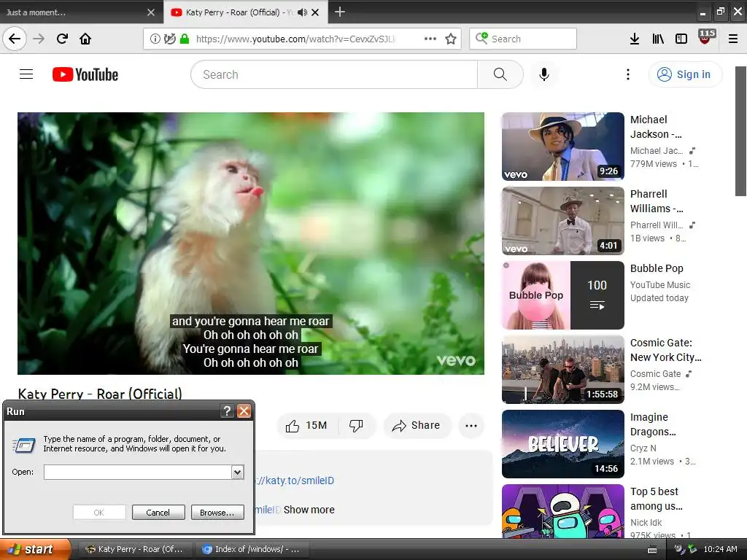Open the Bubble Pop playlist thumbnail
The width and height of the screenshot is (747, 560).
pyautogui.click(x=562, y=295)
